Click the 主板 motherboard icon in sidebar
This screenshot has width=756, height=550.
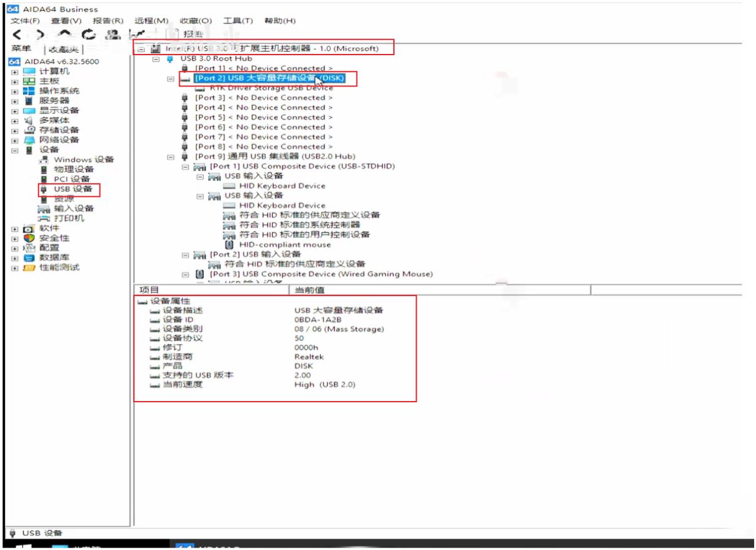tap(29, 81)
